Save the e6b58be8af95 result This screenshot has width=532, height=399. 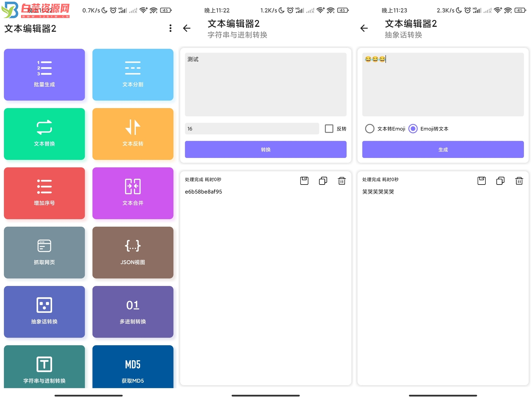click(304, 181)
